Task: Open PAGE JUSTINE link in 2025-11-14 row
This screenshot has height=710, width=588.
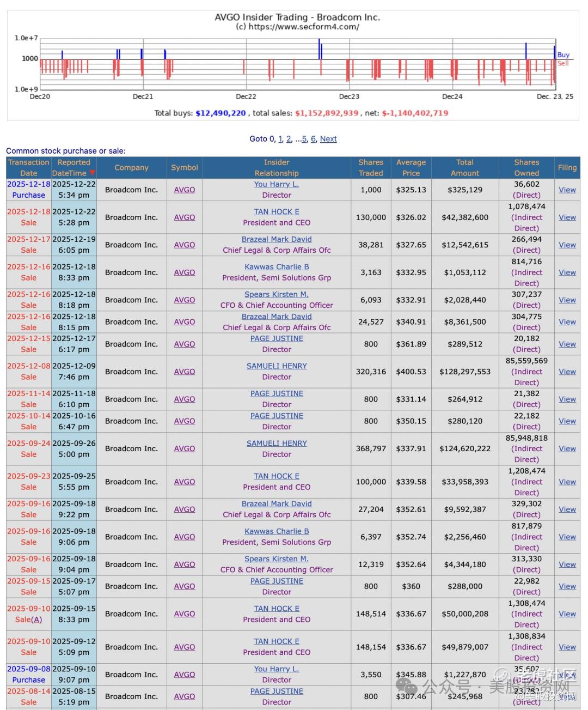Action: coord(277,393)
